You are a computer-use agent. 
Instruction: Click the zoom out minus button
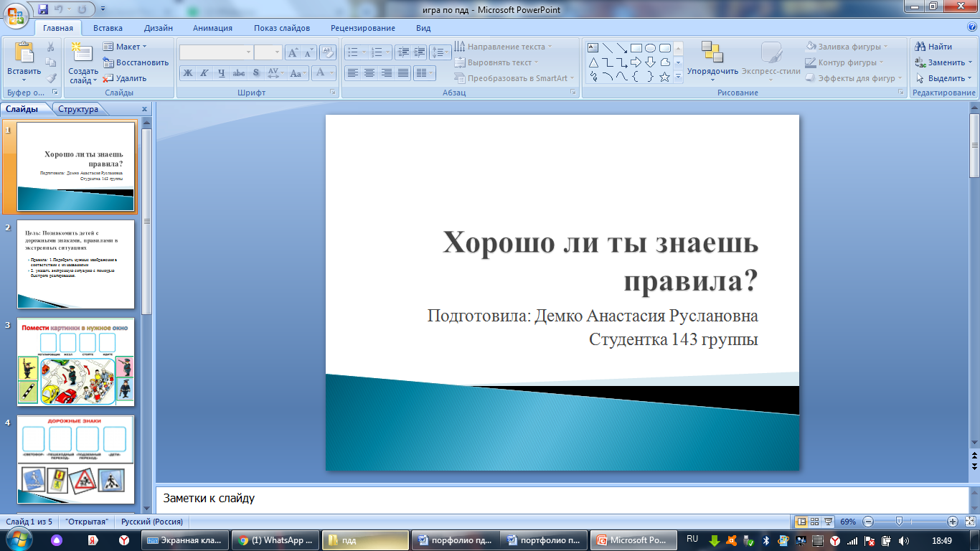tap(868, 522)
